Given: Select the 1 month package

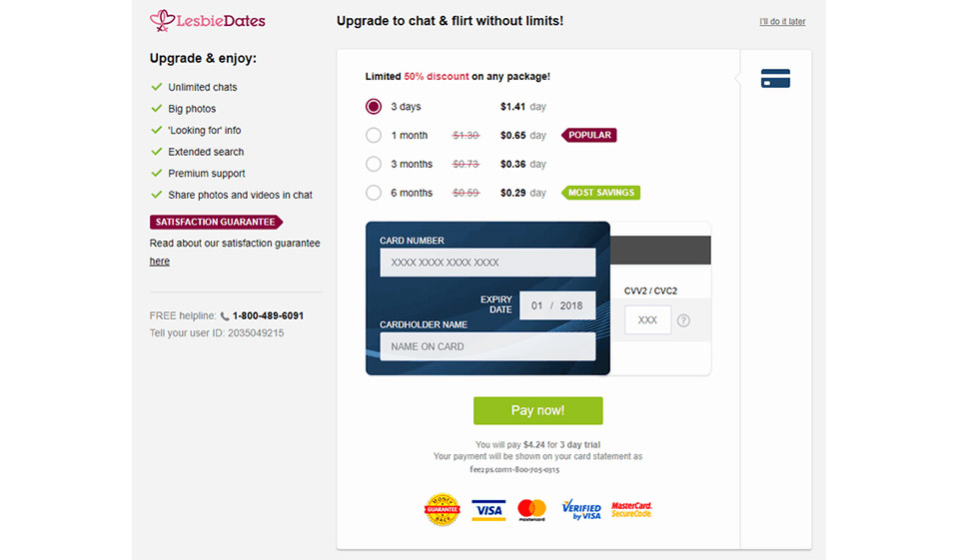Looking at the screenshot, I should [x=374, y=136].
